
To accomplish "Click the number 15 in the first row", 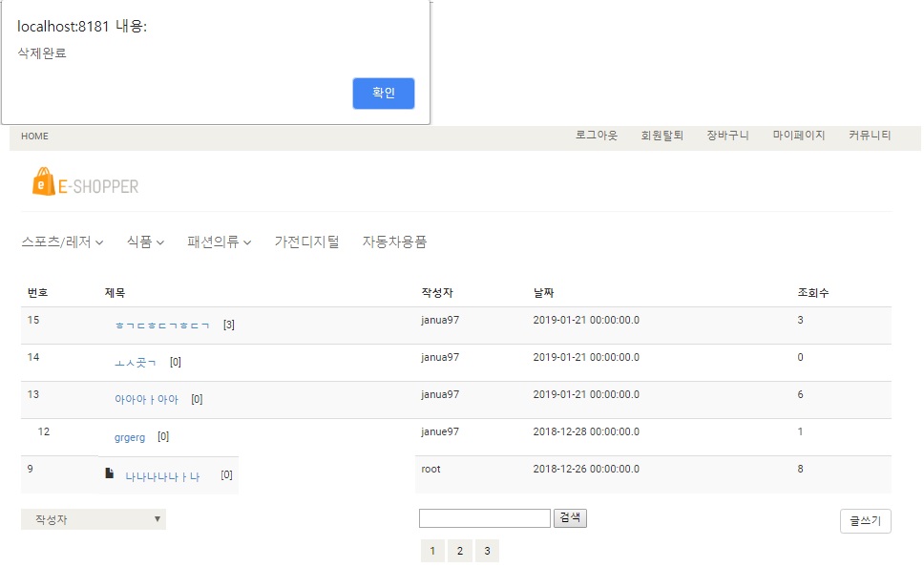I will pos(33,320).
